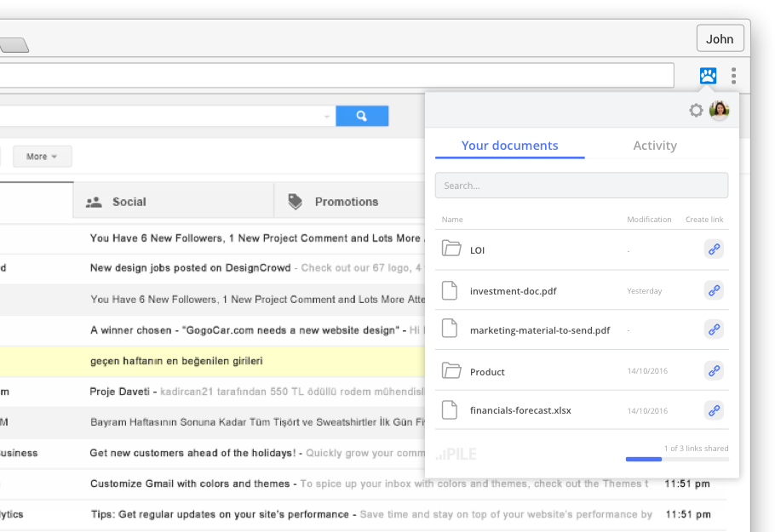This screenshot has height=532, width=775.
Task: Click the 1 of 3 links shared text
Action: click(696, 448)
